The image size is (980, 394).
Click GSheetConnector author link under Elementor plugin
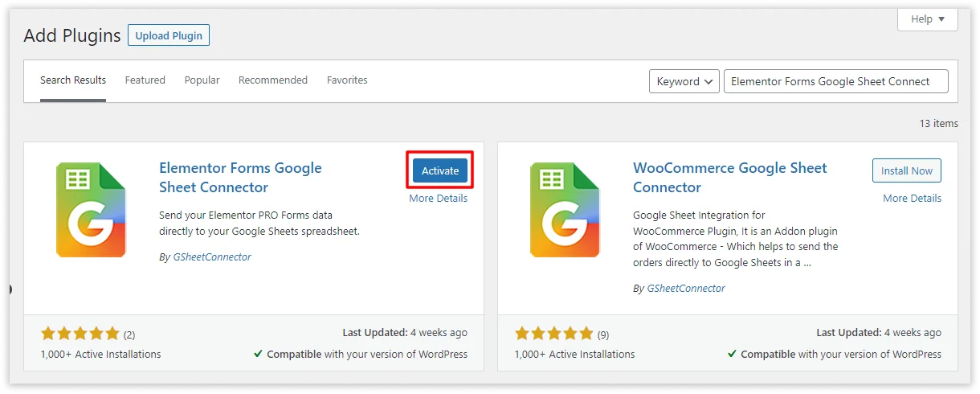pos(212,257)
